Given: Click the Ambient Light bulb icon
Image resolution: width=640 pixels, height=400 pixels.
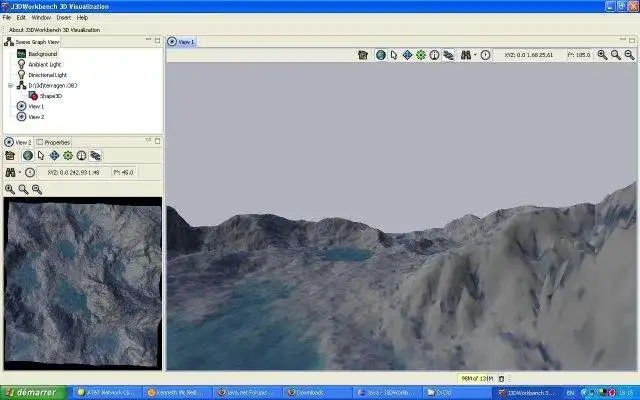Looking at the screenshot, I should click(x=21, y=64).
